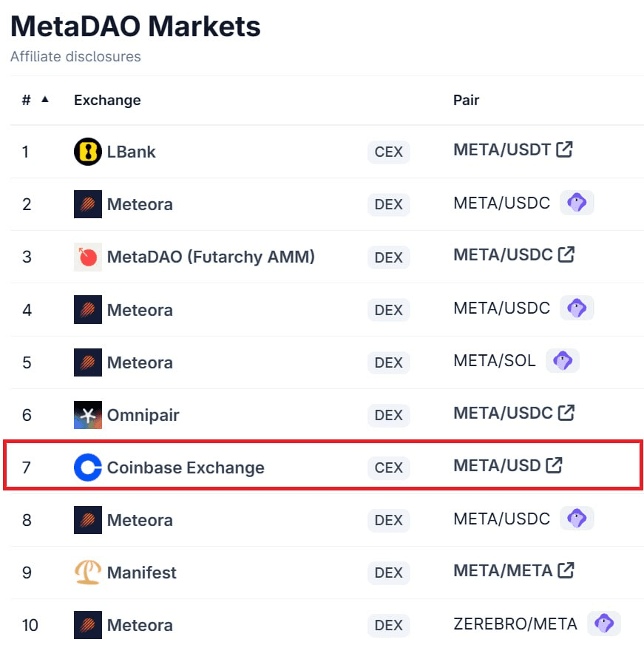Sort table by Pair column header

point(466,100)
